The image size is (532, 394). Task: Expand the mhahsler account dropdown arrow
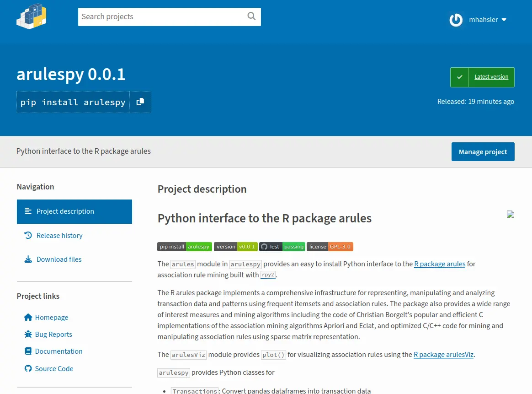pos(504,20)
